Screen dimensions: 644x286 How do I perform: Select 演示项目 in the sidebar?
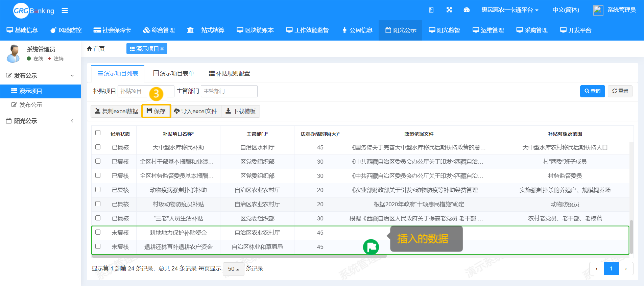point(41,91)
